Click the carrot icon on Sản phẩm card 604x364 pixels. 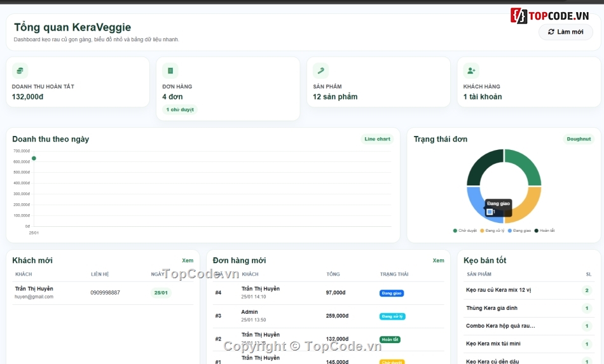(x=321, y=71)
